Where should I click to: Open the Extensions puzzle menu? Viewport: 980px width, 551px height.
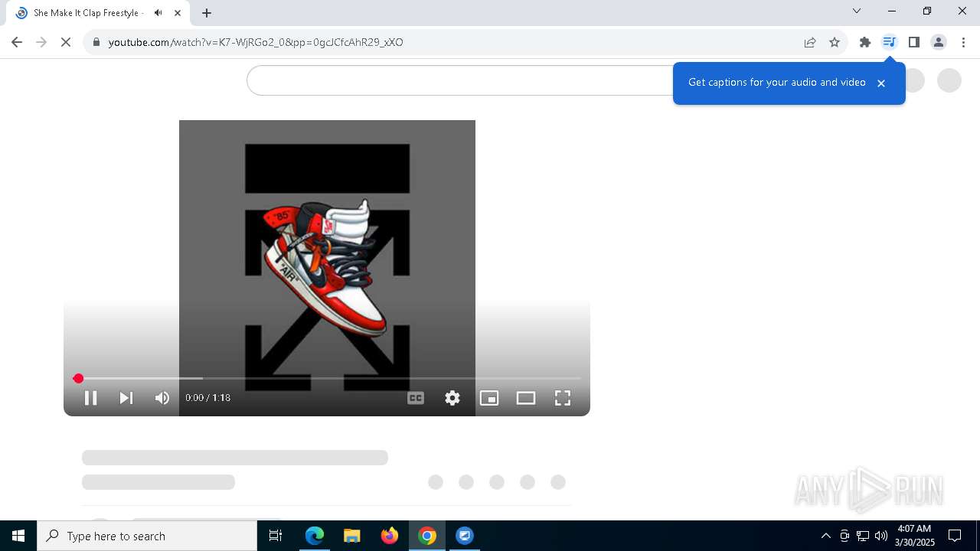[865, 42]
